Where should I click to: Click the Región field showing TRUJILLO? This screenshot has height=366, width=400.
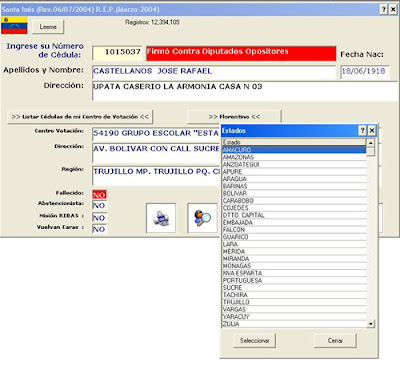click(x=156, y=175)
